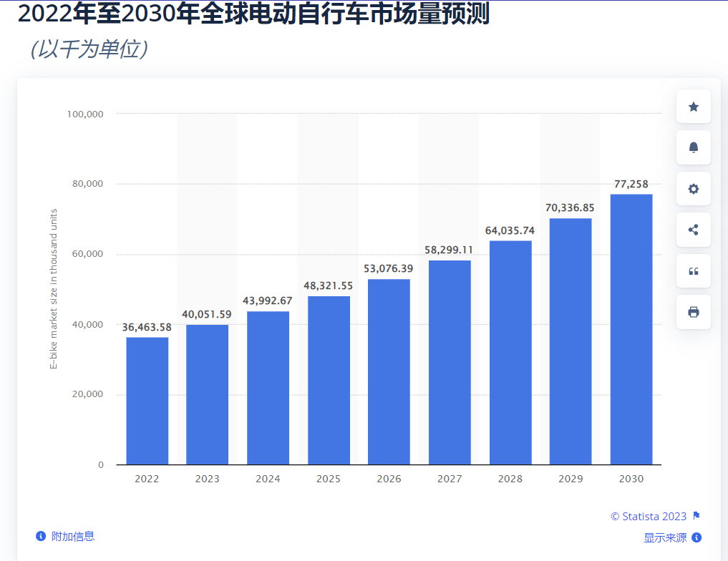Click the value label 48,321.55
Image resolution: width=728 pixels, height=561 pixels.
(329, 286)
